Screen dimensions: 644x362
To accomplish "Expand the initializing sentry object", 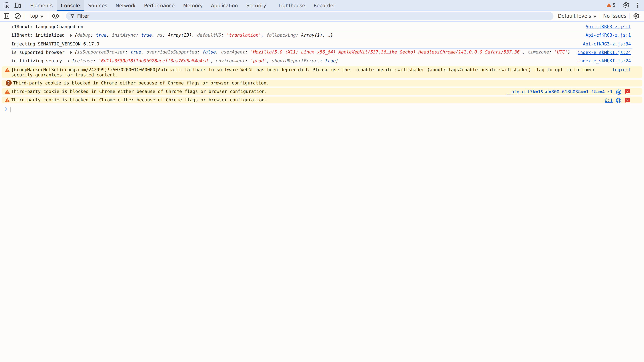I will click(x=68, y=61).
